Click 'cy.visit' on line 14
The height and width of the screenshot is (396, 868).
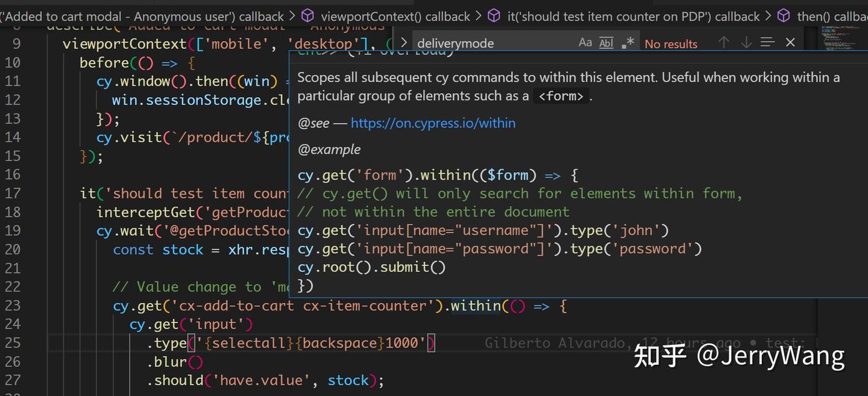coord(129,137)
